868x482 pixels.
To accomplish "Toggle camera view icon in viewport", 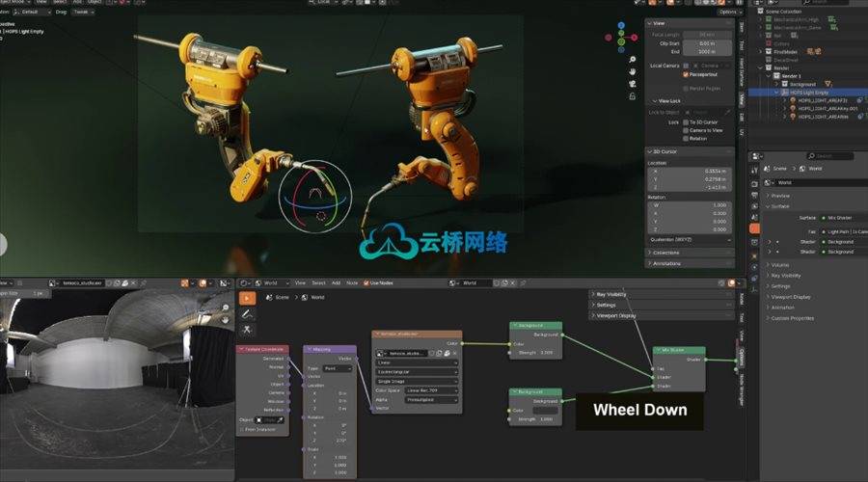I will (631, 86).
